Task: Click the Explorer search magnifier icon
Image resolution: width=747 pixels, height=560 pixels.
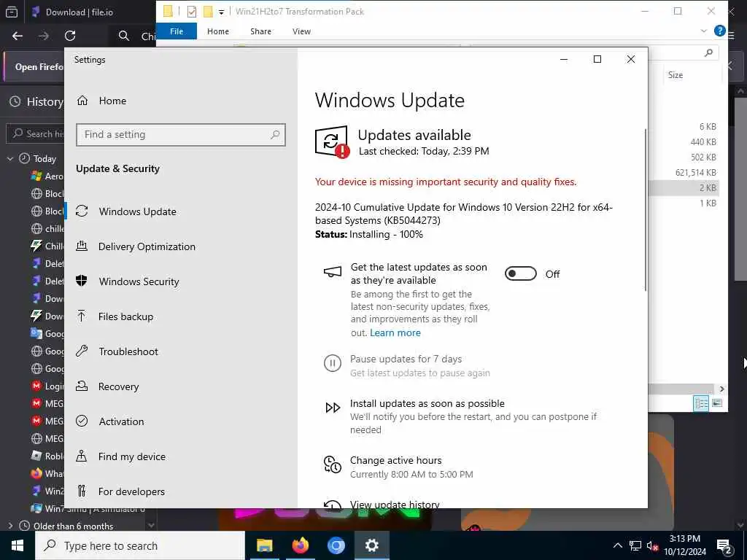Action: coord(709,52)
